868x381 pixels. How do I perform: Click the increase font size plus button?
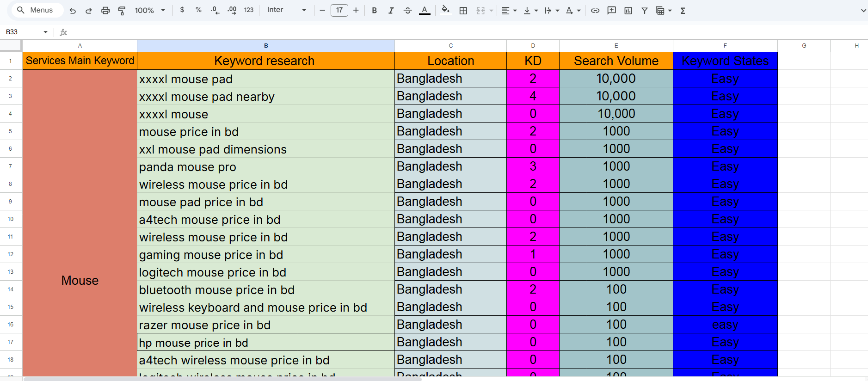click(x=356, y=10)
